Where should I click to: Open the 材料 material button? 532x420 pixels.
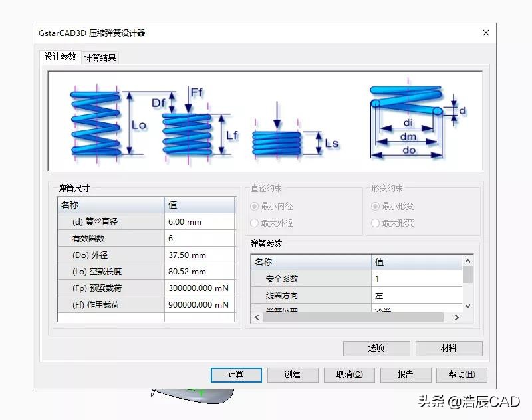coord(449,348)
